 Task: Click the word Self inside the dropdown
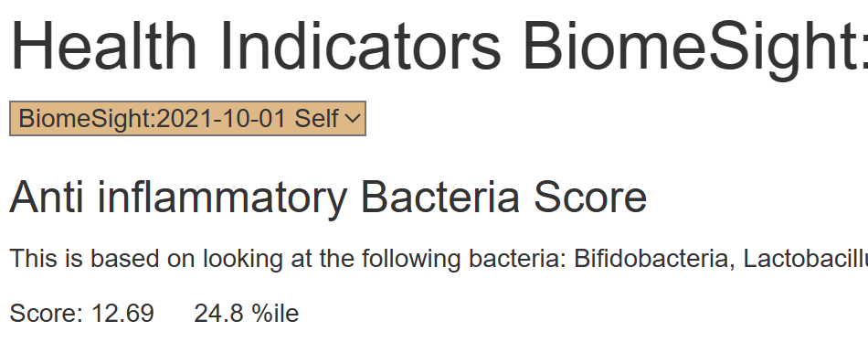[317, 119]
